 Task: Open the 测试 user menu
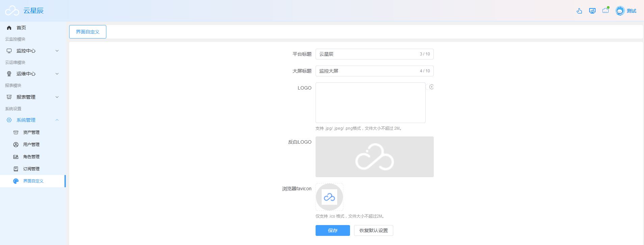(x=631, y=11)
